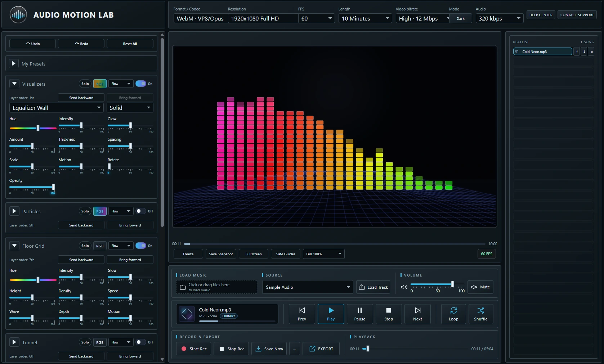Open the Sample Audio source dropdown
Screen dimensions: 604x364
tap(308, 287)
